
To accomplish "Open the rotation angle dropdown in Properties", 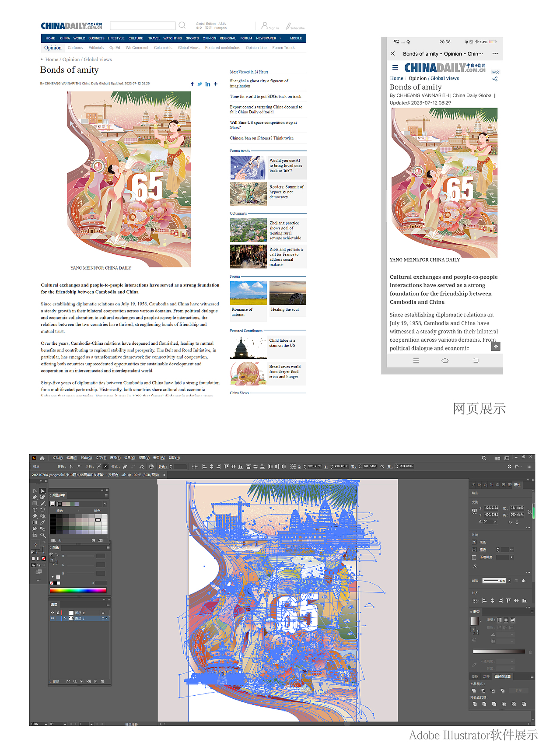I will point(495,522).
